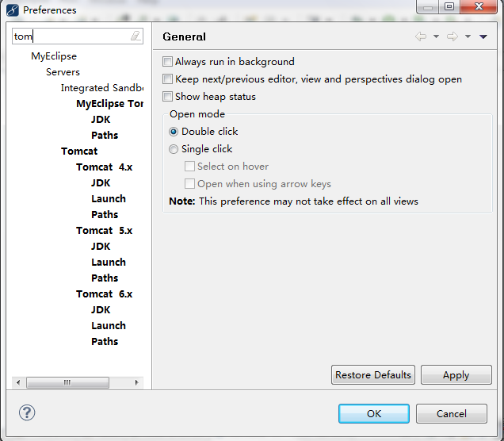Select the MyEclipse tree node
This screenshot has height=441, width=504.
(x=54, y=56)
